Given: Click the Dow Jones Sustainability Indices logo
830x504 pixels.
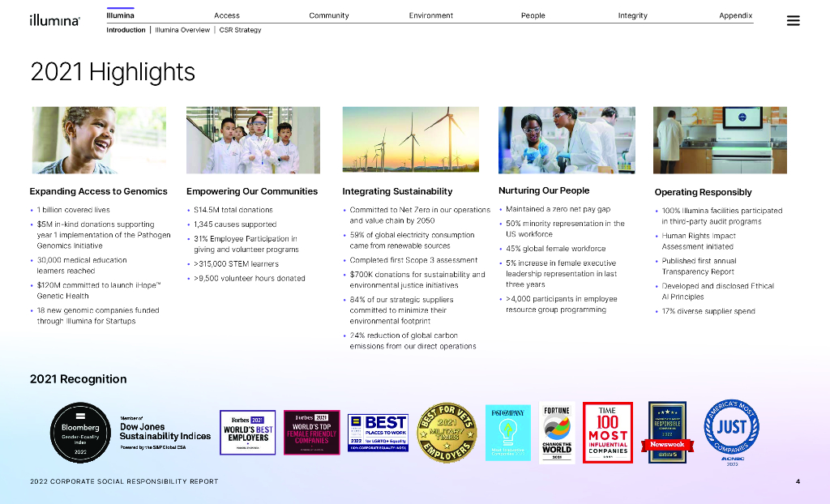Looking at the screenshot, I should [165, 433].
